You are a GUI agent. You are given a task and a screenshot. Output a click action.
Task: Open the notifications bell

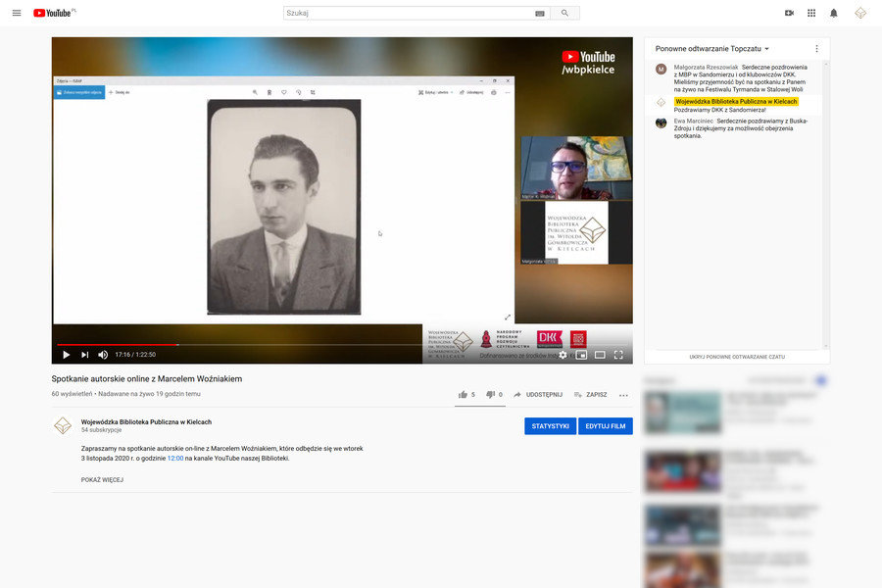point(834,13)
